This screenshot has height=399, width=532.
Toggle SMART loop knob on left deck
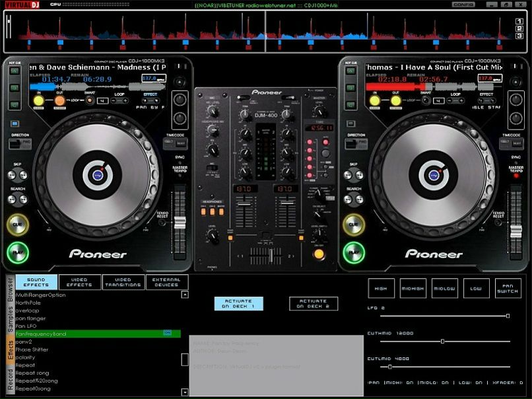click(90, 100)
